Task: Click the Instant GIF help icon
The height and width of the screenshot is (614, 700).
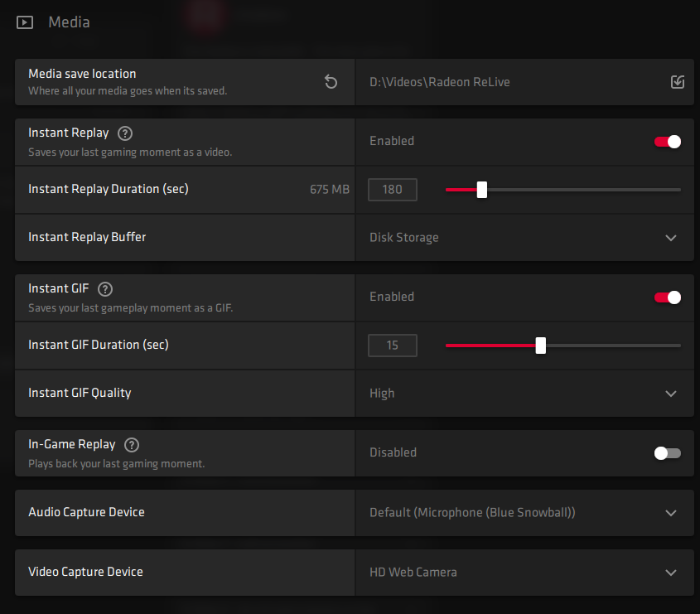Action: pyautogui.click(x=104, y=288)
